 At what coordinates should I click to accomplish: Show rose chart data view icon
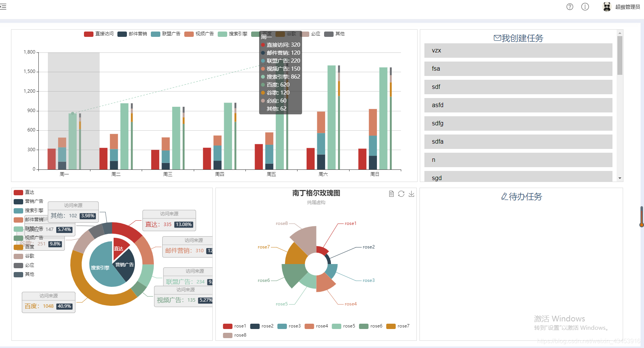point(391,194)
